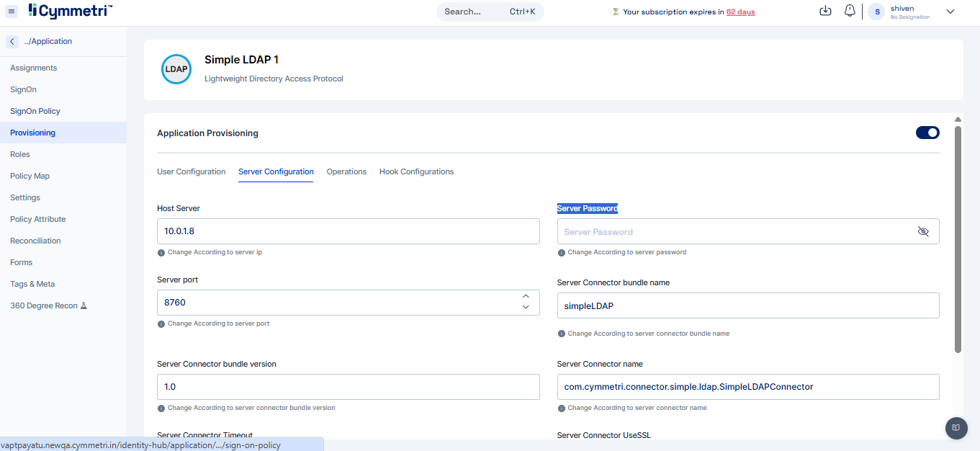Click the 62 days subscription link
Viewport: 980px width, 451px height.
[740, 12]
